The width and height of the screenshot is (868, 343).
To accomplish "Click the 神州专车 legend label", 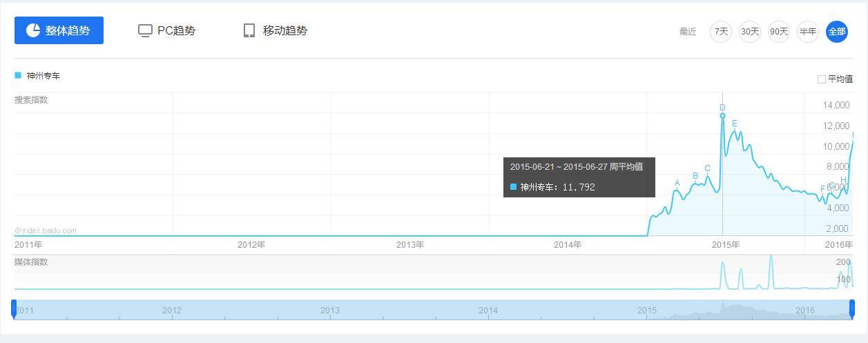I will (x=44, y=76).
